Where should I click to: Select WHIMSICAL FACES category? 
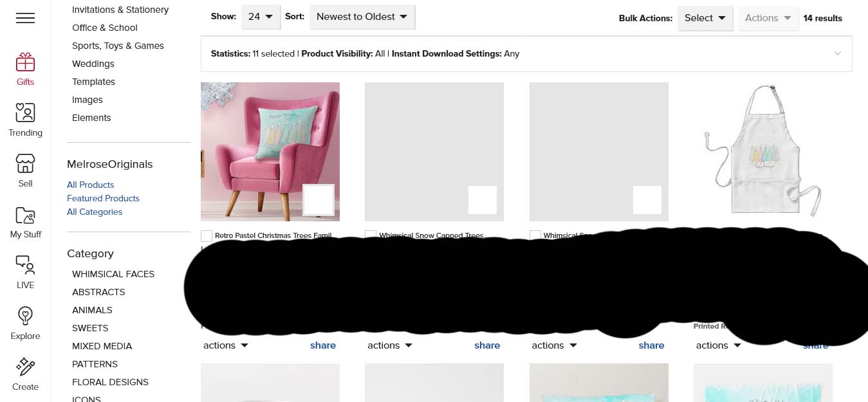(113, 274)
